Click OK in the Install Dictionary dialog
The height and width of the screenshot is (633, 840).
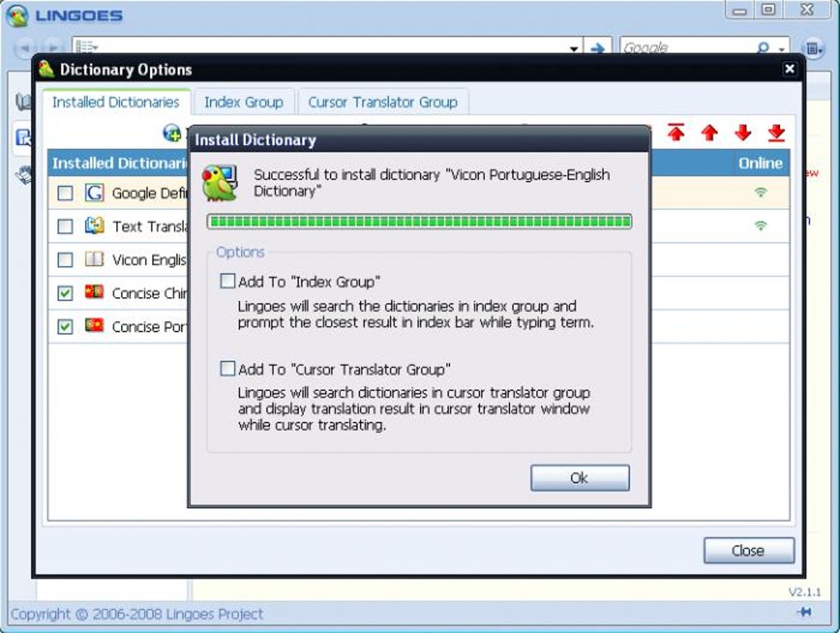[580, 477]
